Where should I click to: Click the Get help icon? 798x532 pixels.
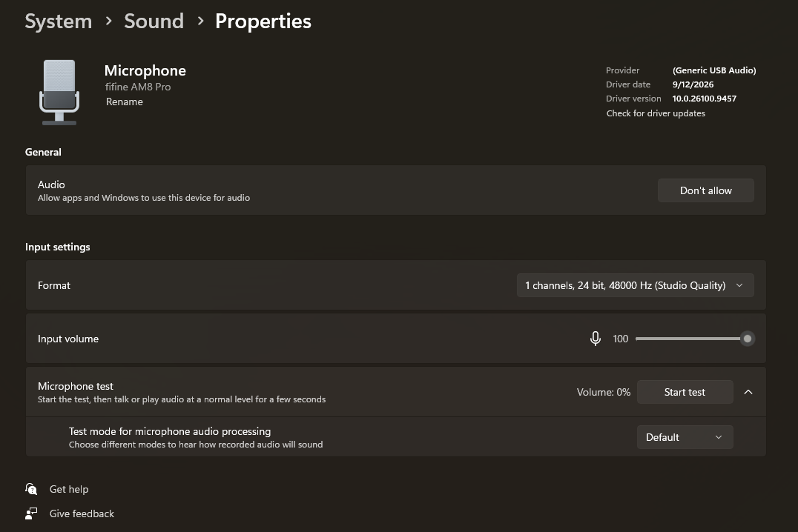[x=31, y=489]
